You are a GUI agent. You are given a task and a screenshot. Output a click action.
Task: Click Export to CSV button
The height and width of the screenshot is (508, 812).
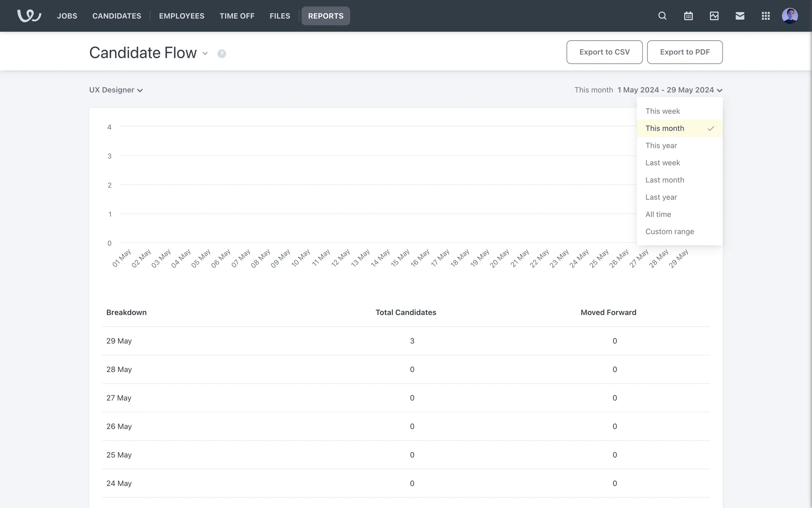pos(604,52)
